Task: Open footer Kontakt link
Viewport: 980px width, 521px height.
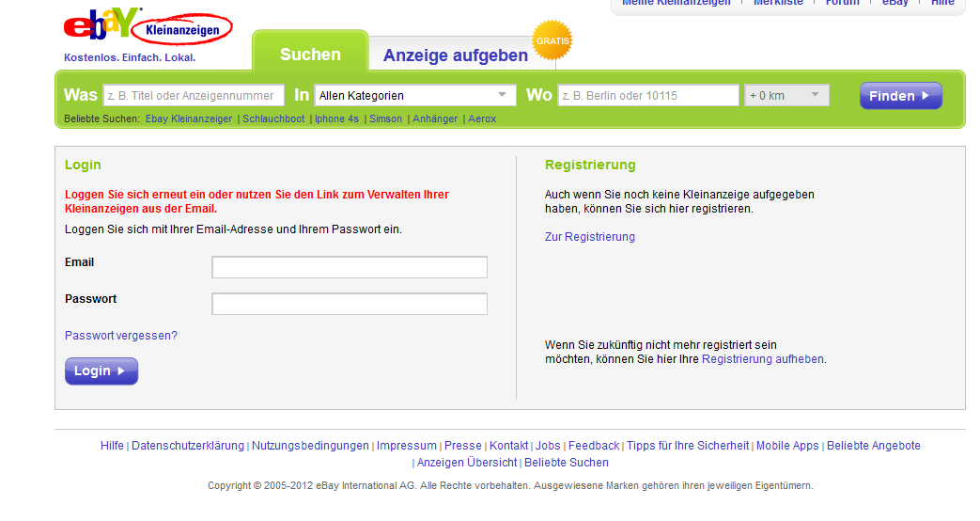Action: 508,446
